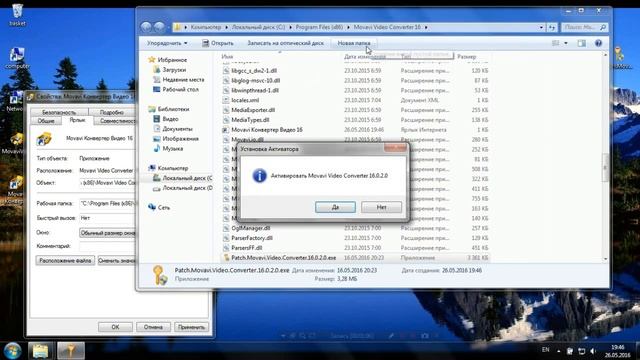Select the file ParserFactory.dll

coord(252,238)
